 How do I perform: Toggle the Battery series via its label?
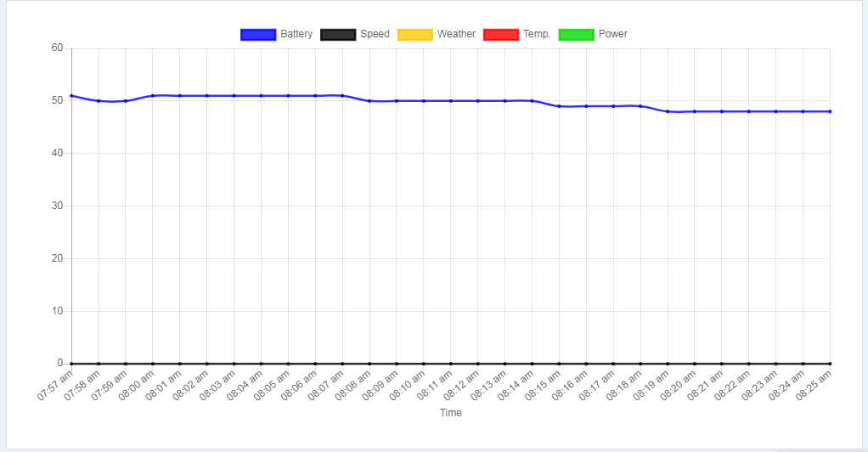pos(296,34)
